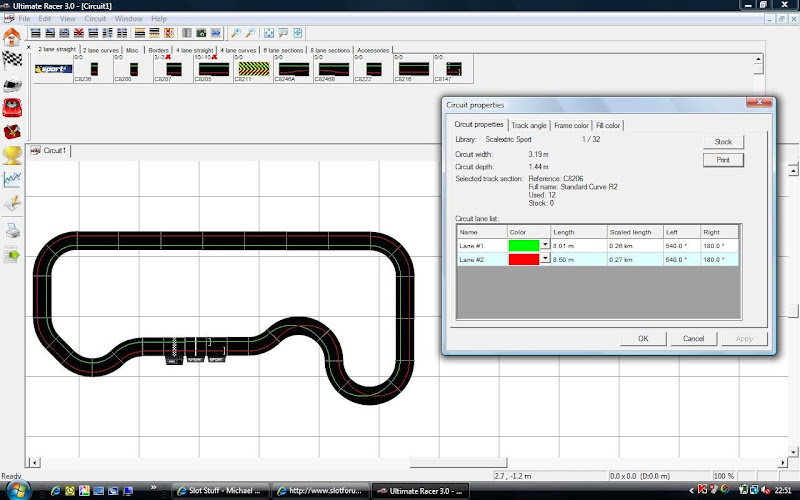Switch to the Track angle tab

point(529,125)
